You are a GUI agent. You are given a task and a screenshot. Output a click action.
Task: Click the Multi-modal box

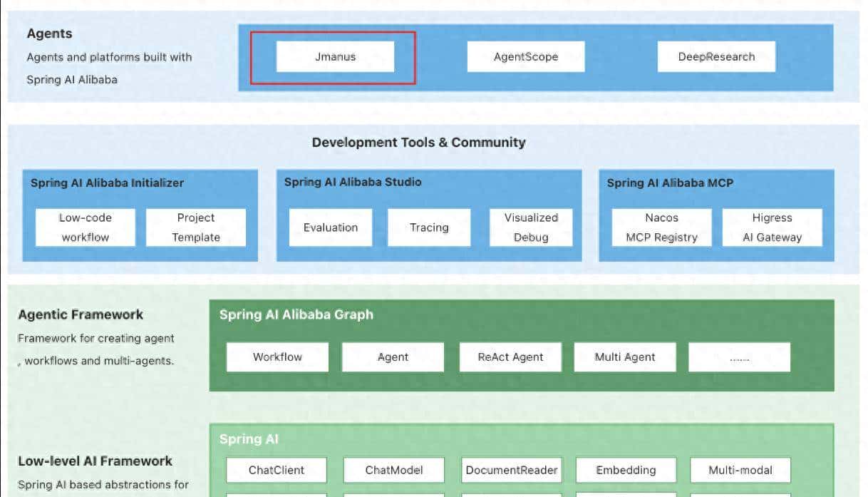tap(740, 470)
